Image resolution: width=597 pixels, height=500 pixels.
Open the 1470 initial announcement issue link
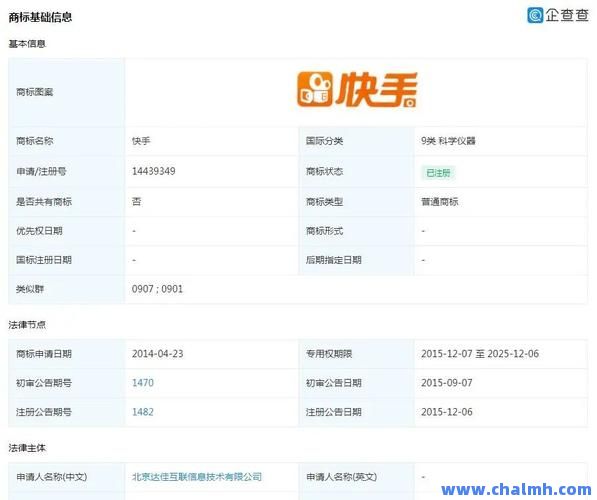point(143,383)
